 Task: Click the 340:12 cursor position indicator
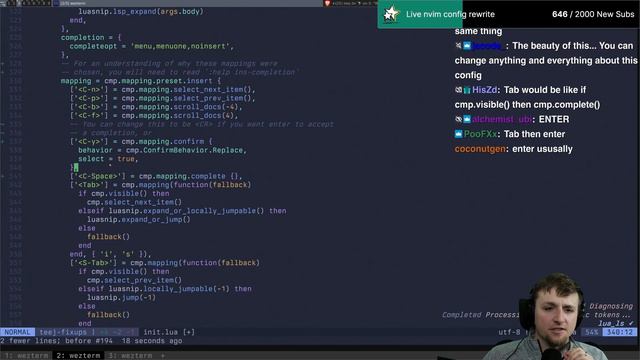click(x=620, y=332)
